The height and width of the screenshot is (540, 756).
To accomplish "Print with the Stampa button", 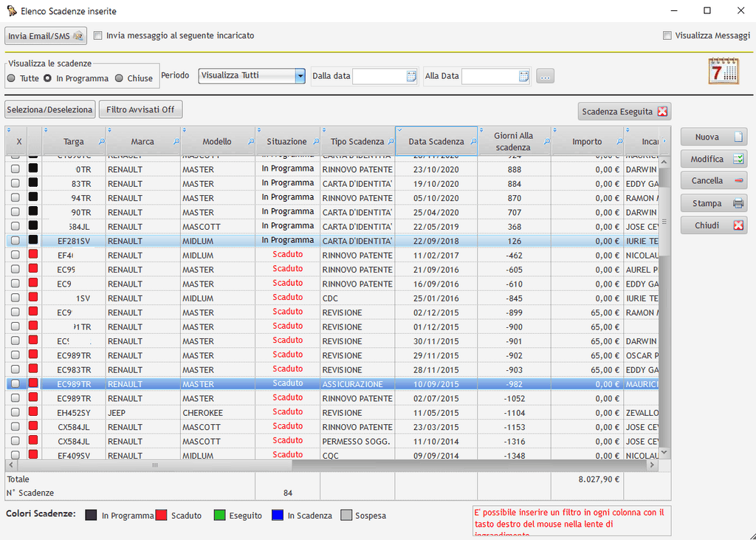I will click(x=714, y=203).
